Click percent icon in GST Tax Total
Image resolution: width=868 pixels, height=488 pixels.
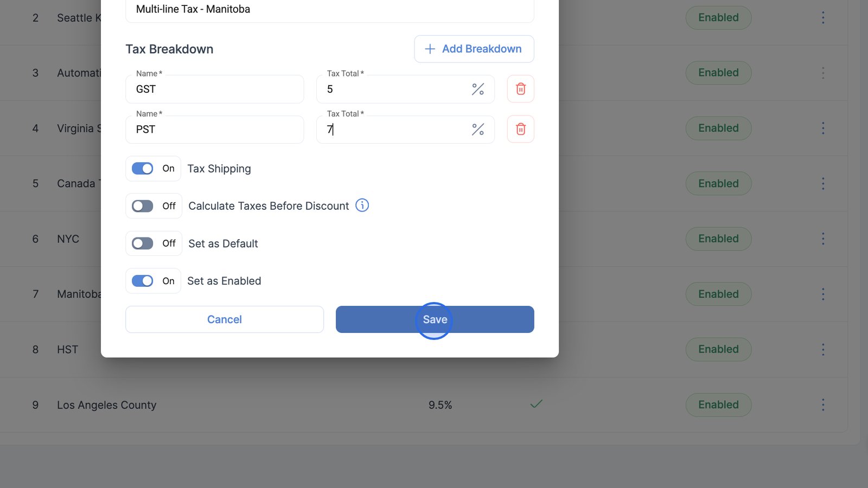[x=477, y=89]
